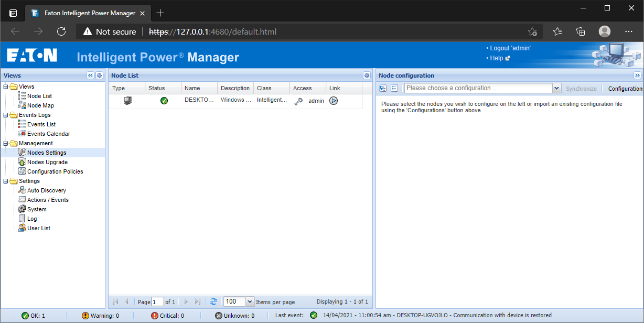The width and height of the screenshot is (644, 323).
Task: Click first configuration toolbar icon
Action: 383,89
